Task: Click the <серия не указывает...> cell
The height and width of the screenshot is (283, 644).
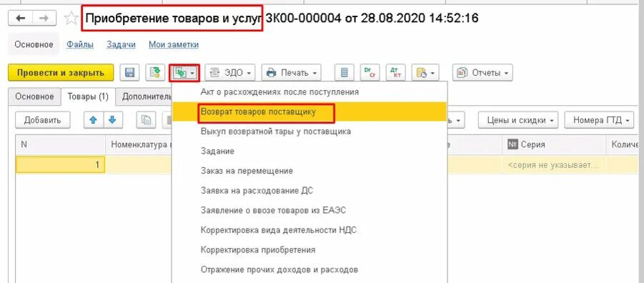Action: point(554,165)
